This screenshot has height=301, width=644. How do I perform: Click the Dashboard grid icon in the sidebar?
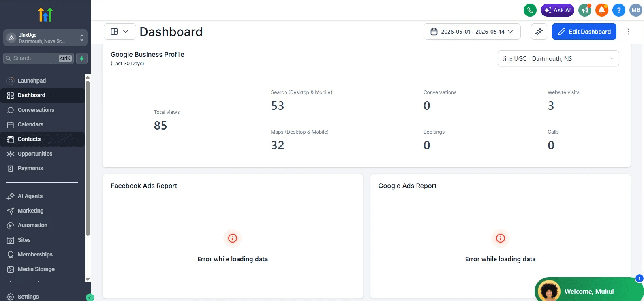click(11, 96)
